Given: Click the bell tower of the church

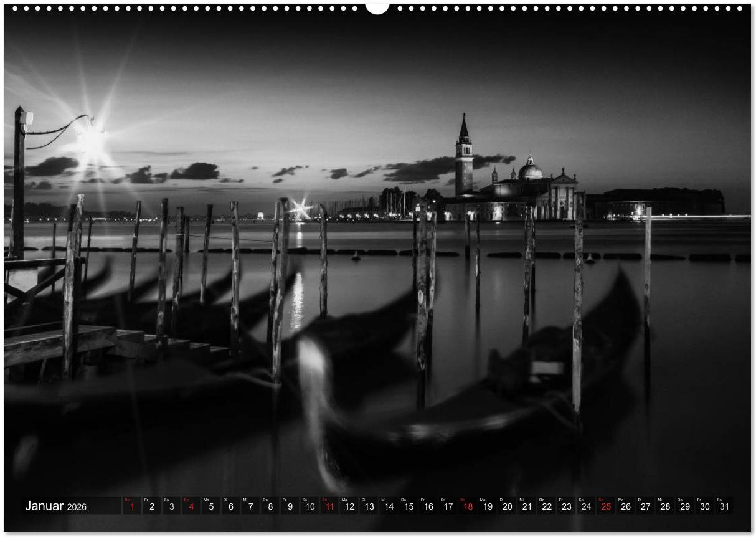Looking at the screenshot, I should [x=463, y=159].
